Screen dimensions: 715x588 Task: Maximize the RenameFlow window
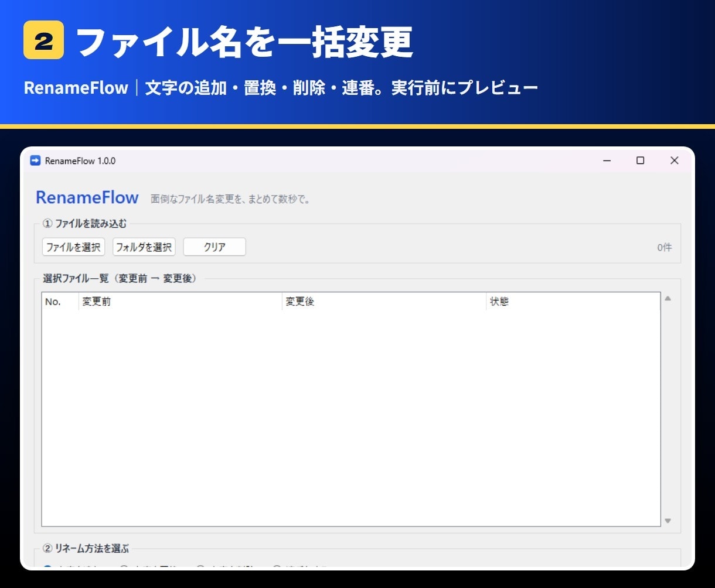pos(641,160)
